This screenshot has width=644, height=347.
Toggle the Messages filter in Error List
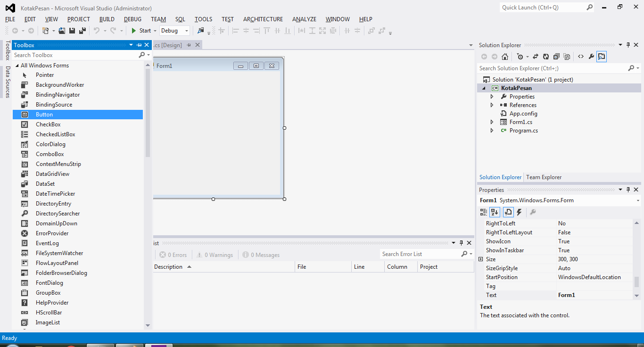click(x=261, y=255)
